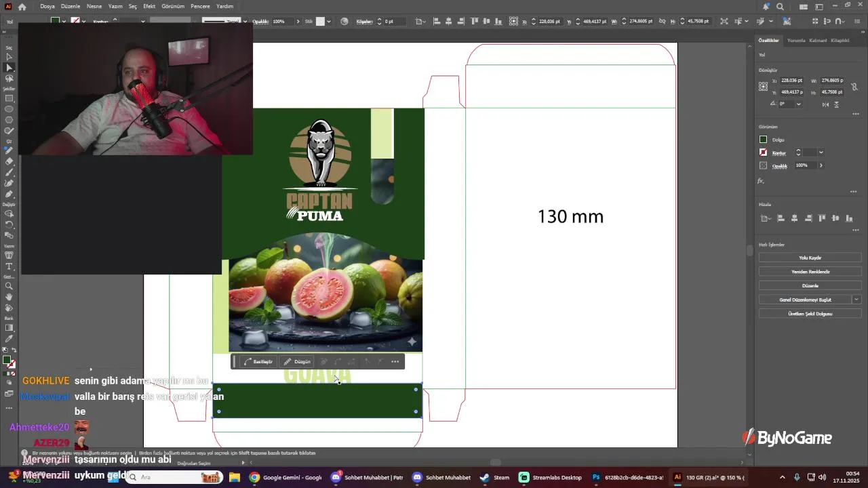The image size is (868, 488).
Task: Open the control bar Stil dropdown
Action: tap(329, 21)
